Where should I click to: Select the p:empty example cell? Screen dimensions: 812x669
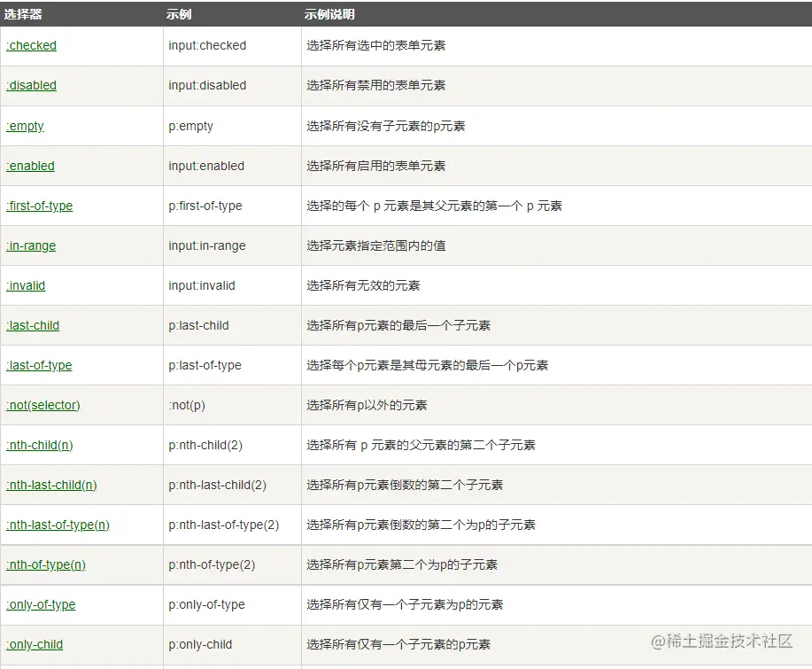[233, 126]
